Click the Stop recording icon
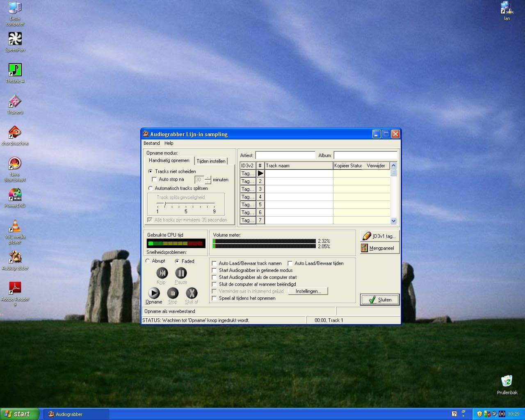525x420 pixels. [173, 293]
